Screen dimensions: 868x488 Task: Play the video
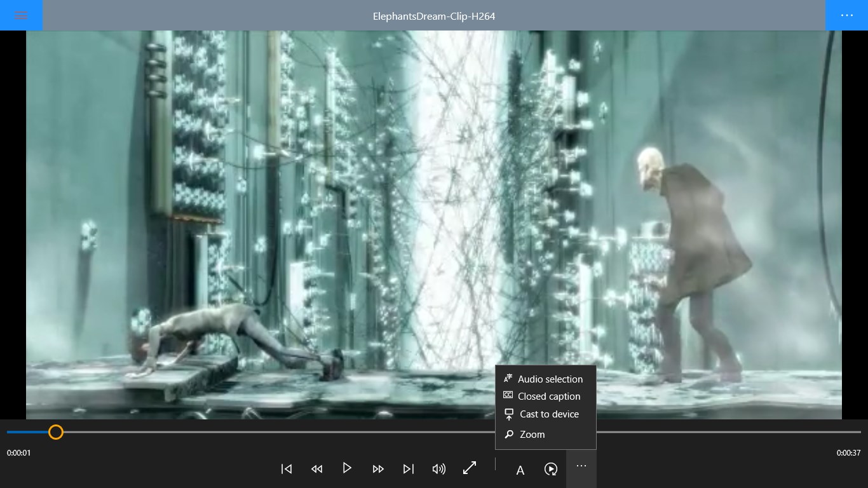click(347, 468)
